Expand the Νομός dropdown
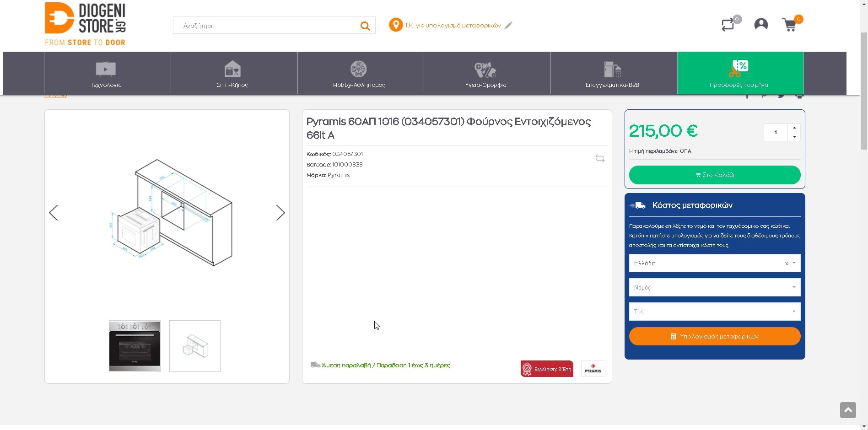This screenshot has width=868, height=430. coord(715,287)
